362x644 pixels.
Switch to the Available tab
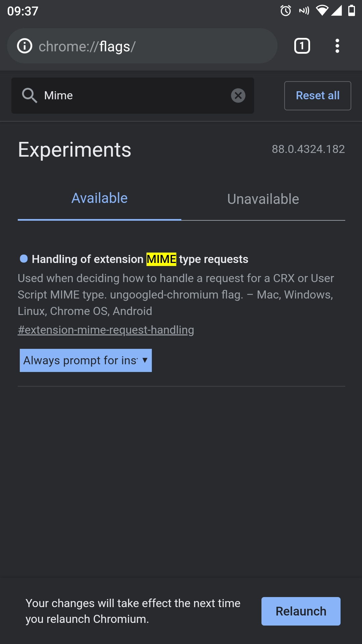(100, 199)
